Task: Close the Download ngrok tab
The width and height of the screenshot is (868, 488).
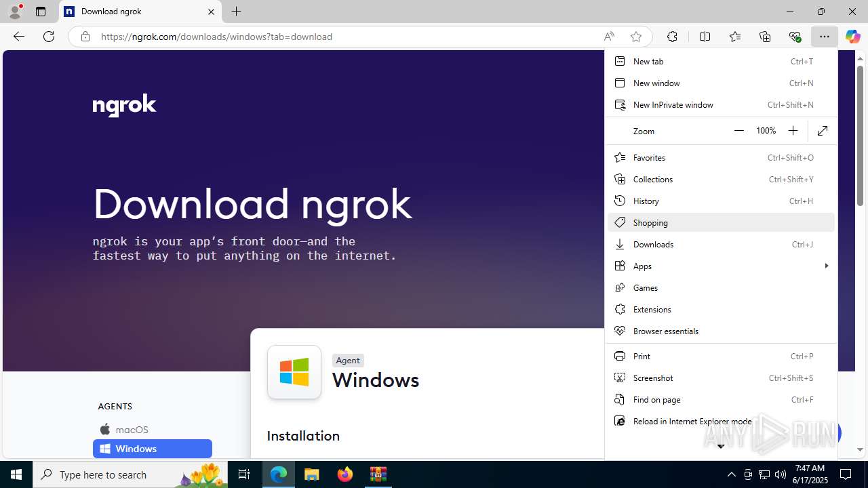Action: 211,12
